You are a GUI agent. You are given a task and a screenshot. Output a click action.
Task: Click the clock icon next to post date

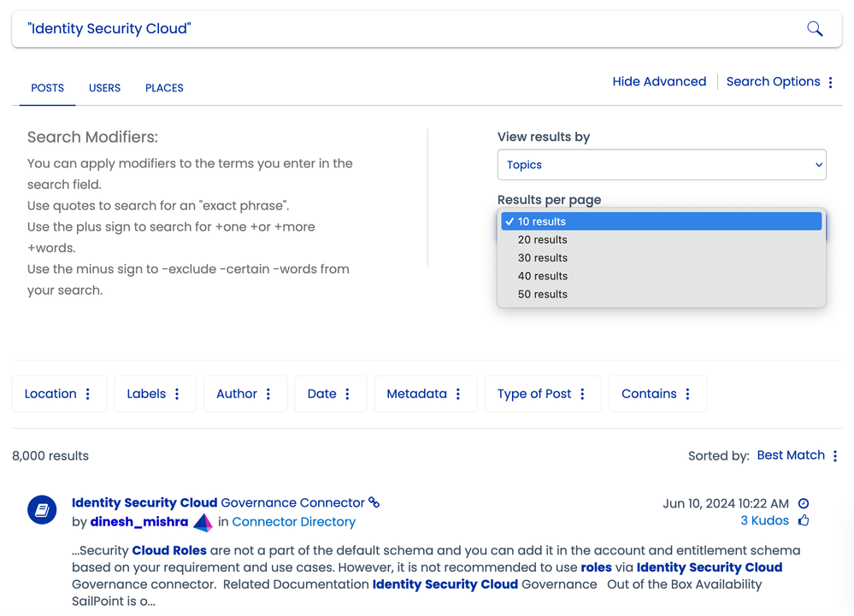click(x=803, y=503)
